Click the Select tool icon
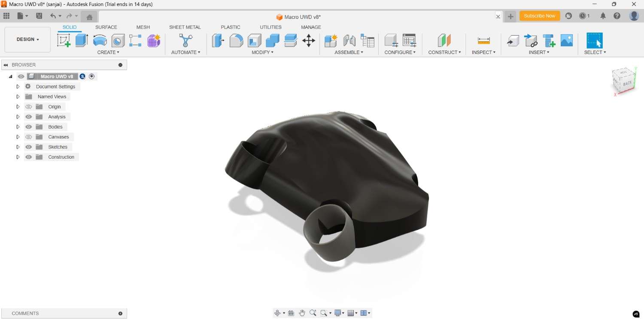Screen dimensions: 644x319 pyautogui.click(x=595, y=41)
